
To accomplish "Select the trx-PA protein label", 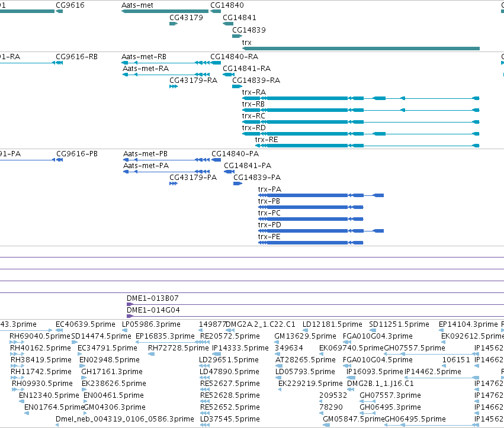I will pos(269,189).
